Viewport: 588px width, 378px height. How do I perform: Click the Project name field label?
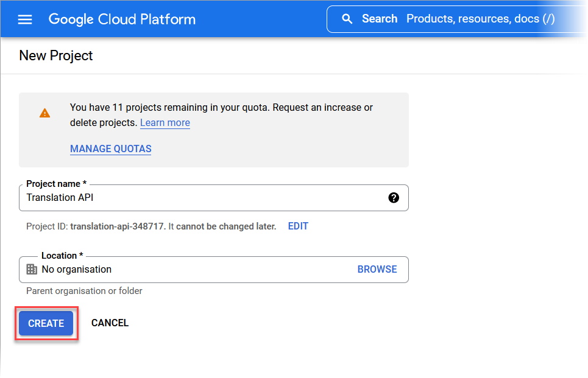pyautogui.click(x=56, y=184)
